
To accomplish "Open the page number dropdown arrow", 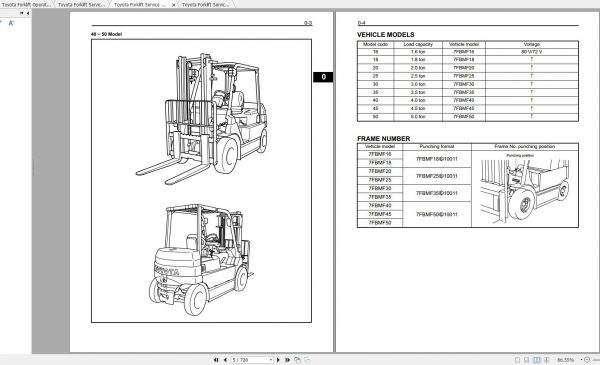I will pyautogui.click(x=271, y=360).
